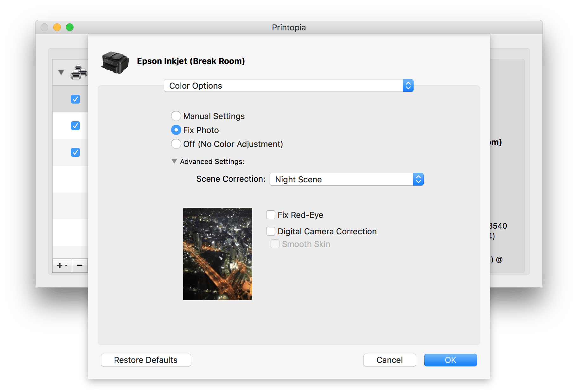Uncheck the third printer sharing checkbox
Image resolution: width=578 pixels, height=392 pixels.
point(75,152)
